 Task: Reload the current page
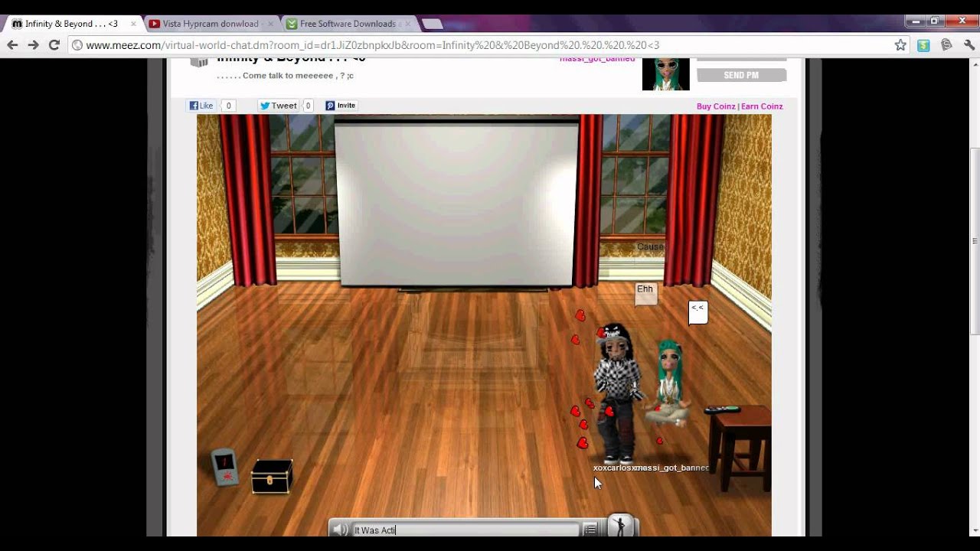pyautogui.click(x=54, y=45)
